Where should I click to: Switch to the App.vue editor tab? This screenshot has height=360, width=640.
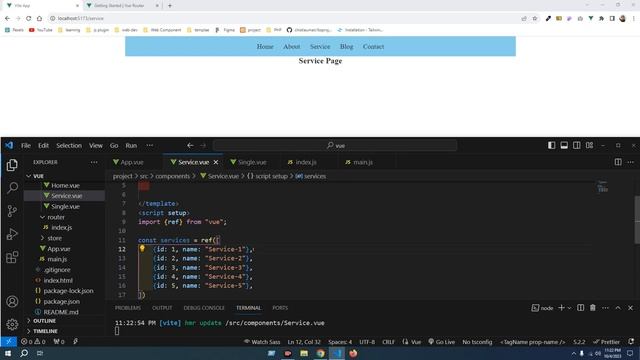click(x=132, y=162)
